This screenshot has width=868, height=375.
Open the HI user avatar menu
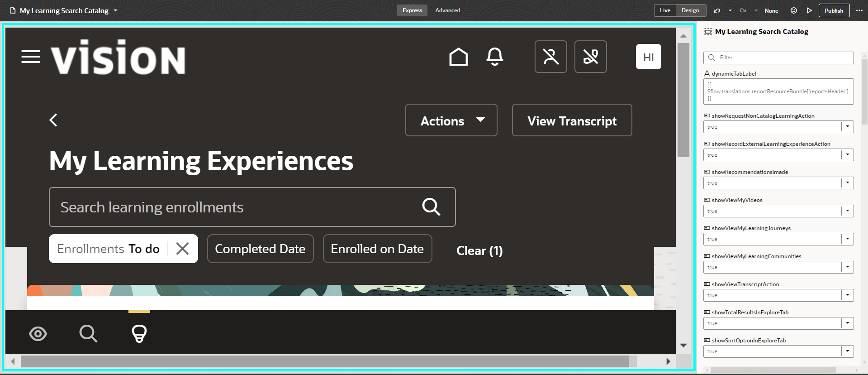[x=648, y=57]
